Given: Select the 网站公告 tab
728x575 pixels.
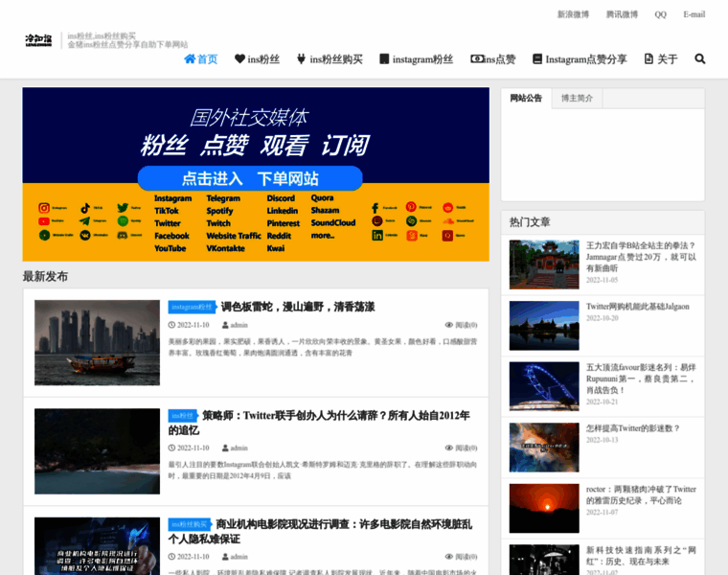Looking at the screenshot, I should 526,99.
